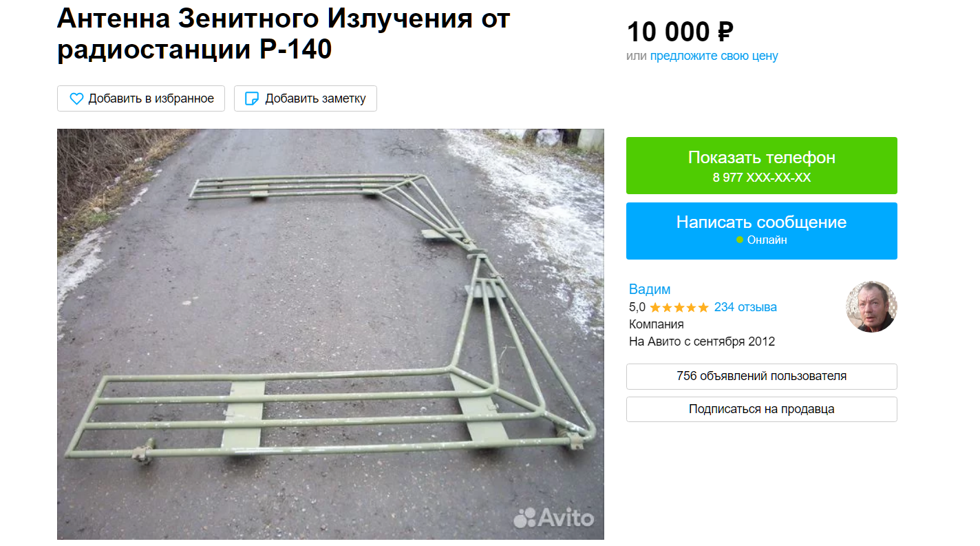Click the 10 000 price value

(668, 32)
